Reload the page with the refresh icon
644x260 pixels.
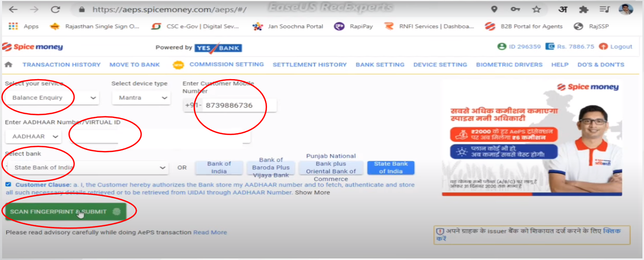click(x=55, y=9)
